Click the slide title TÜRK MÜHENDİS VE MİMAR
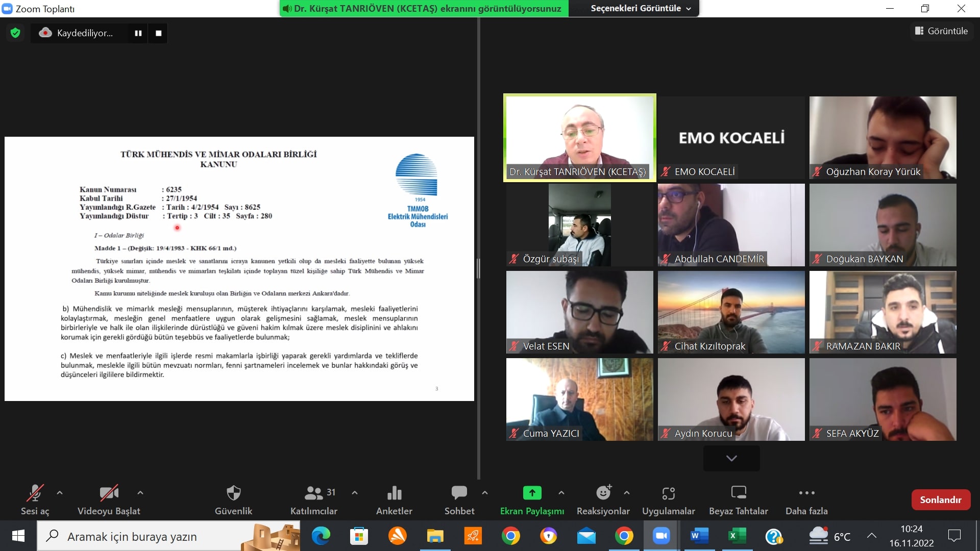The height and width of the screenshot is (551, 980). [x=218, y=159]
